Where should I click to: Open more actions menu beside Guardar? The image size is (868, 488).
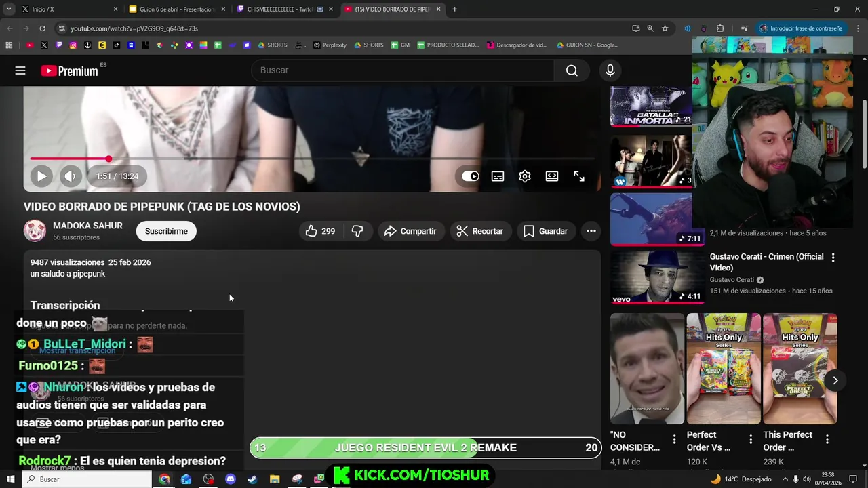[591, 231]
